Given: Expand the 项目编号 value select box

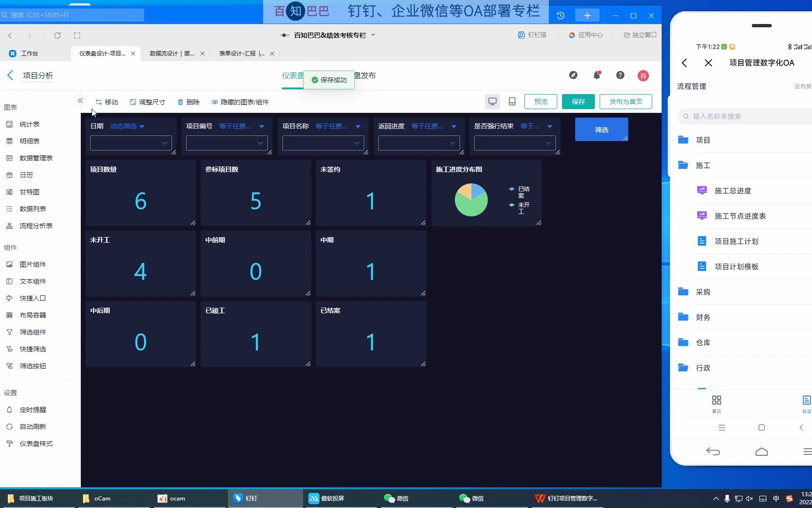Looking at the screenshot, I should [x=226, y=143].
